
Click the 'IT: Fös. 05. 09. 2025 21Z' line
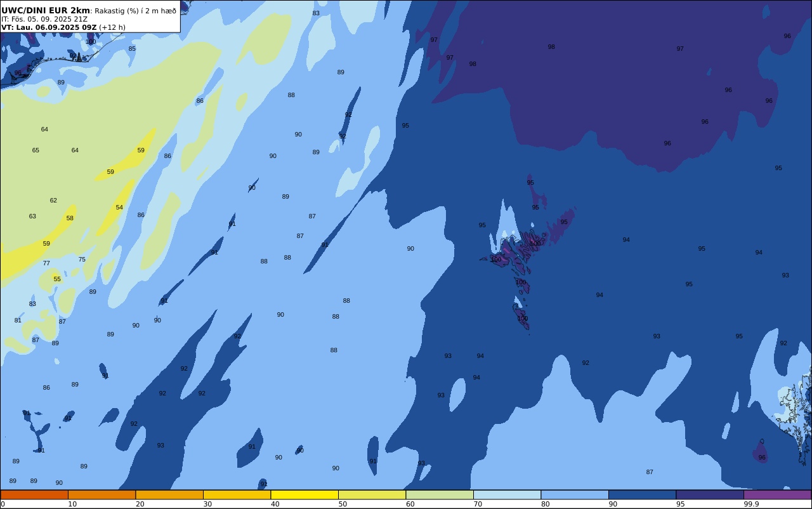44,19
